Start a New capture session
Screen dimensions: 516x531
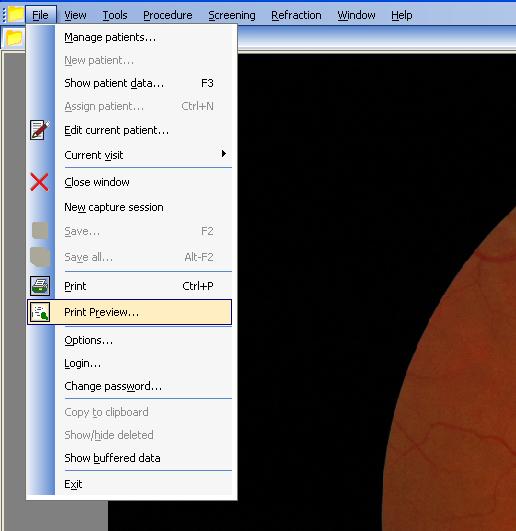(129, 207)
